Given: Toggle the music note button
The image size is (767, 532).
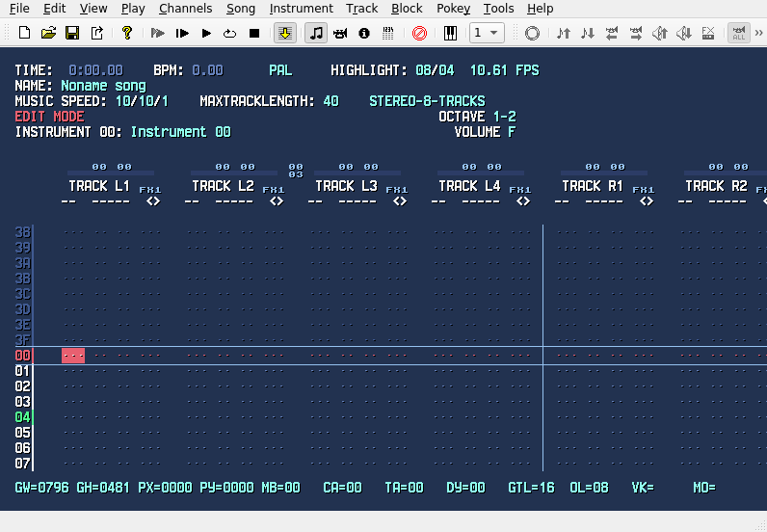Looking at the screenshot, I should point(316,34).
